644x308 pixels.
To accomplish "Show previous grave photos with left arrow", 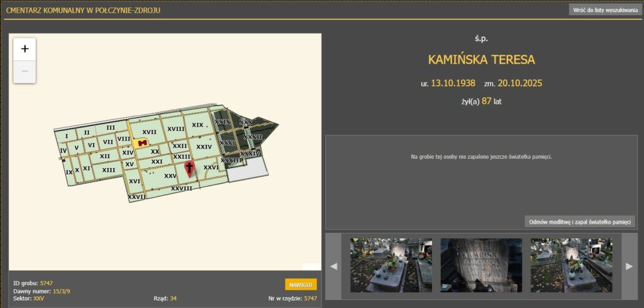I will point(333,266).
